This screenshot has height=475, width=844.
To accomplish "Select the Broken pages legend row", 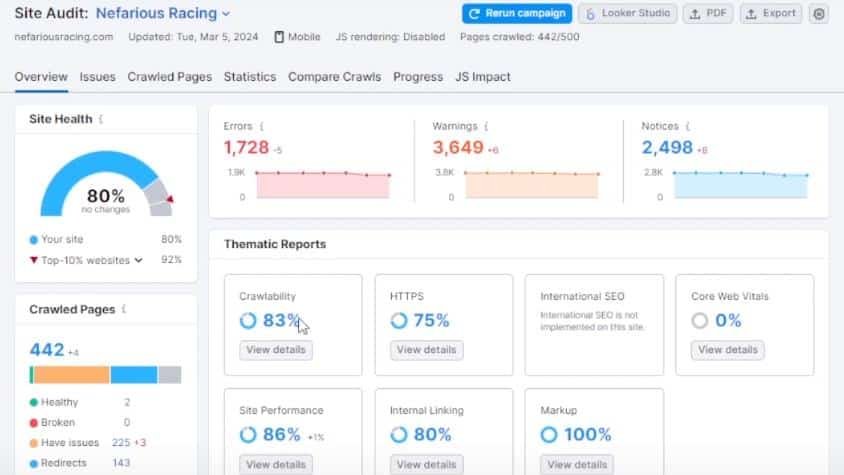I will pos(80,423).
